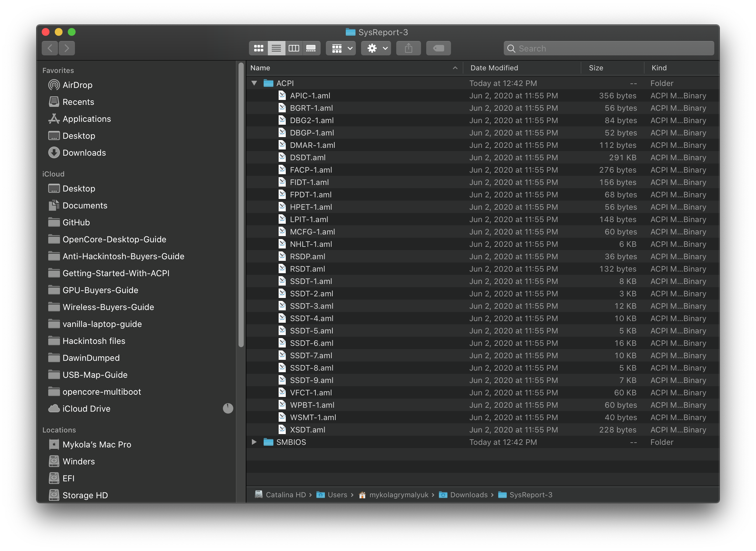The height and width of the screenshot is (551, 756).
Task: Switch to gallery view in toolbar
Action: pos(311,49)
